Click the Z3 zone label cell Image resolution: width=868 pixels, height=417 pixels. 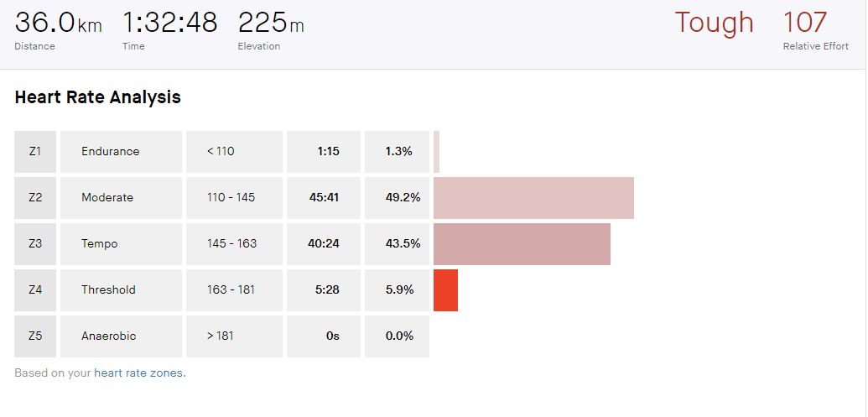(x=35, y=244)
